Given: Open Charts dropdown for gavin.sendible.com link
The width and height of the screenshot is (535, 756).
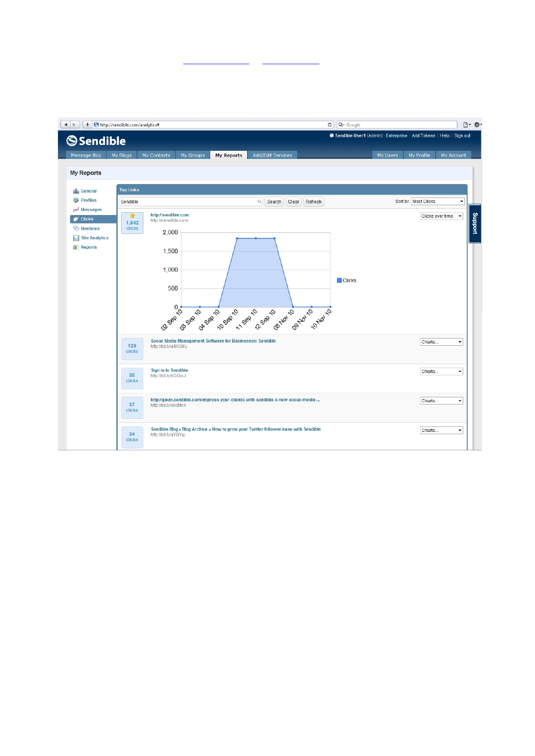Looking at the screenshot, I should point(442,401).
